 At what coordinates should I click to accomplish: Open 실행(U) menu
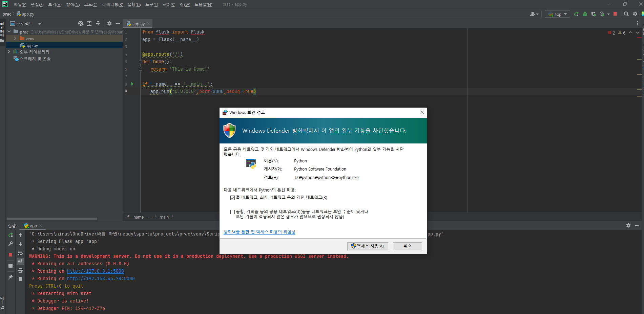pos(134,4)
